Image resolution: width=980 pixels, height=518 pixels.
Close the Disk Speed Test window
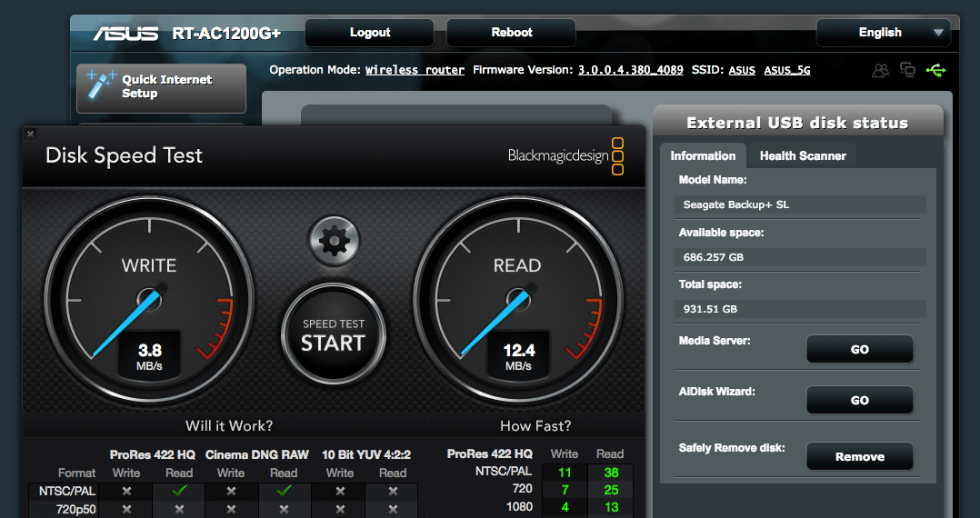point(30,134)
